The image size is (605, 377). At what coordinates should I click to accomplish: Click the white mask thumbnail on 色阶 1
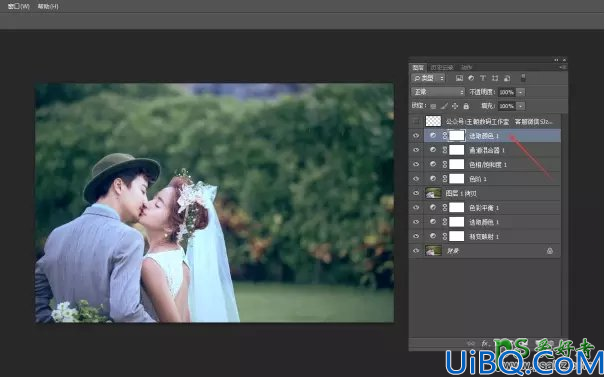(x=456, y=179)
